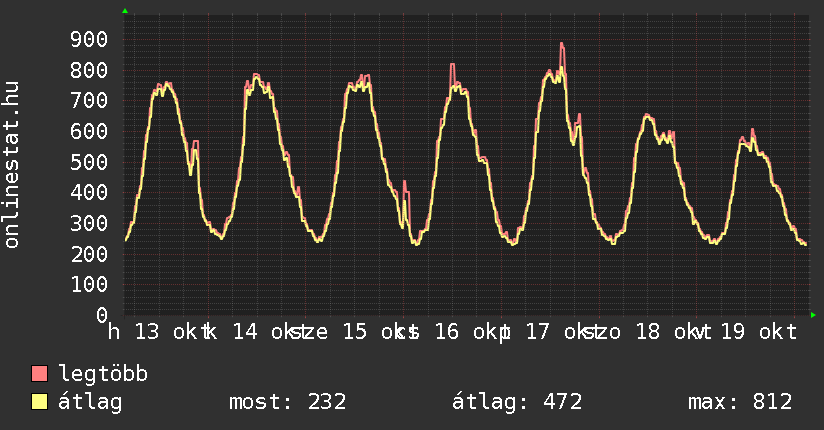Click the 'átlag: 472' average statistic

tap(517, 403)
